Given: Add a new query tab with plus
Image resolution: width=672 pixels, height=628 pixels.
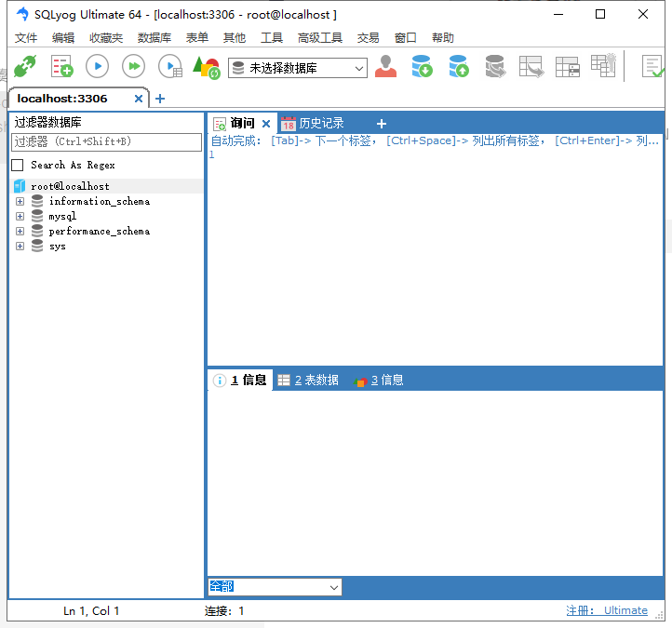Looking at the screenshot, I should 382,124.
